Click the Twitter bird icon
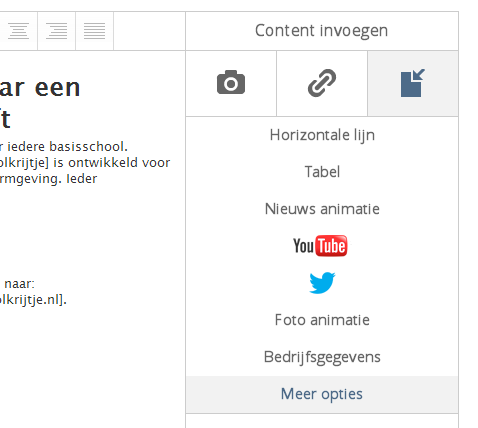The image size is (478, 428). coord(322,283)
